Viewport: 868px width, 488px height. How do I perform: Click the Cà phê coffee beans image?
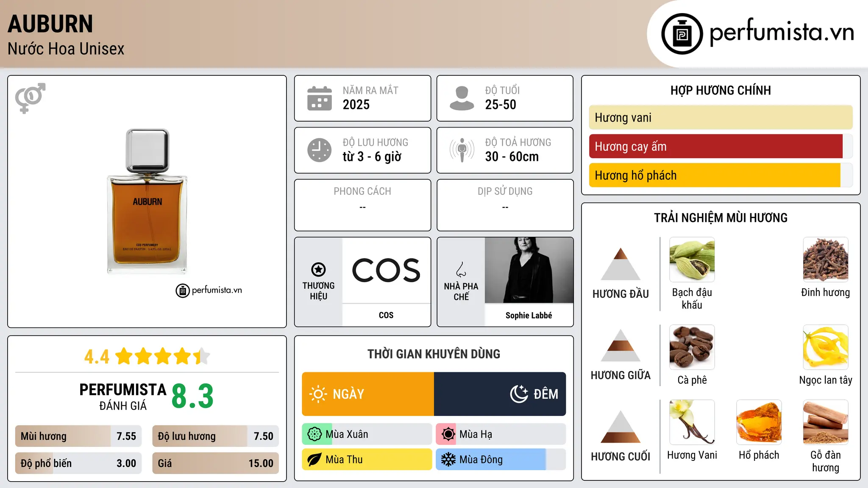692,347
